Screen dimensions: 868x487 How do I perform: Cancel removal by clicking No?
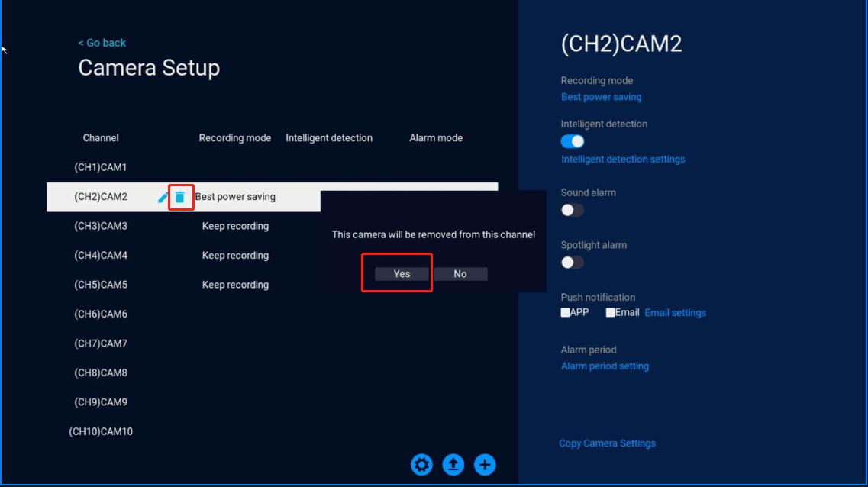coord(460,274)
